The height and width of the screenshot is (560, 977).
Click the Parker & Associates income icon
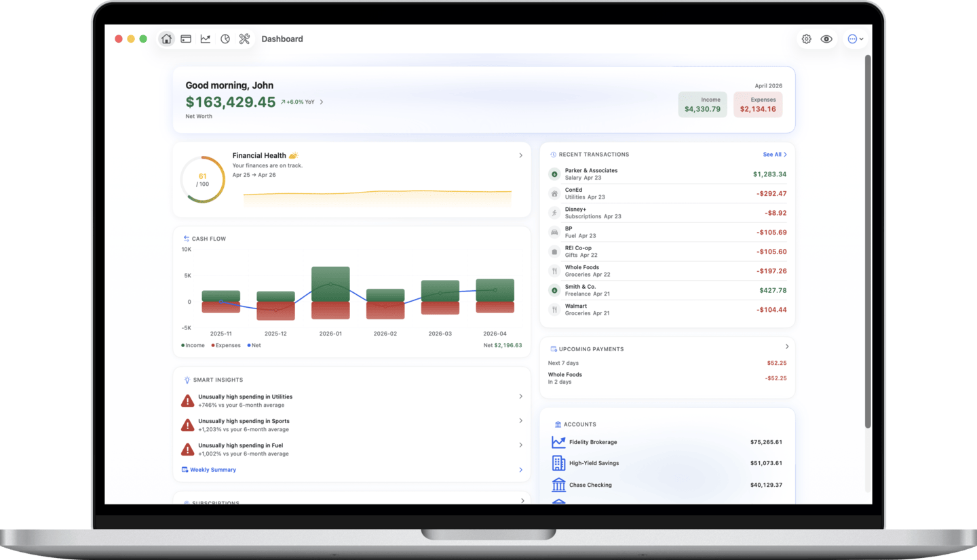(x=554, y=174)
